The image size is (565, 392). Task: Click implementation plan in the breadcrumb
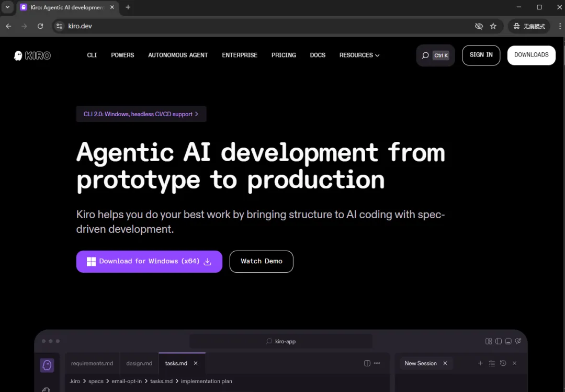point(207,381)
